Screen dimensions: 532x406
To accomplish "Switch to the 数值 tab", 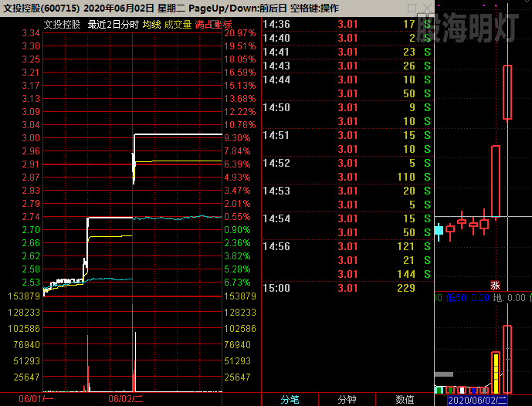I will (x=405, y=400).
